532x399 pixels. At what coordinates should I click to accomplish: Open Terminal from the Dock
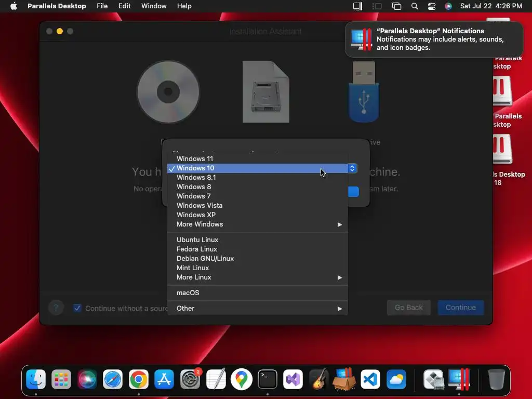pos(268,379)
